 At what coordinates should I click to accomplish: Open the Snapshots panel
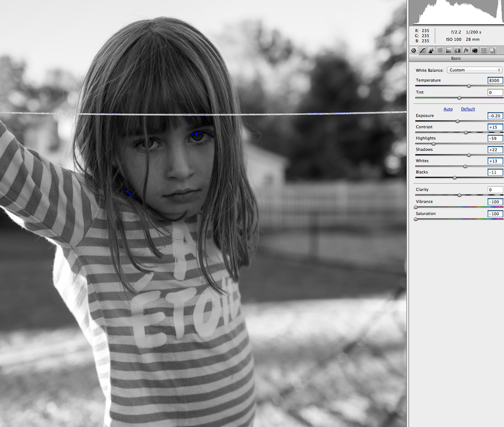pyautogui.click(x=492, y=50)
